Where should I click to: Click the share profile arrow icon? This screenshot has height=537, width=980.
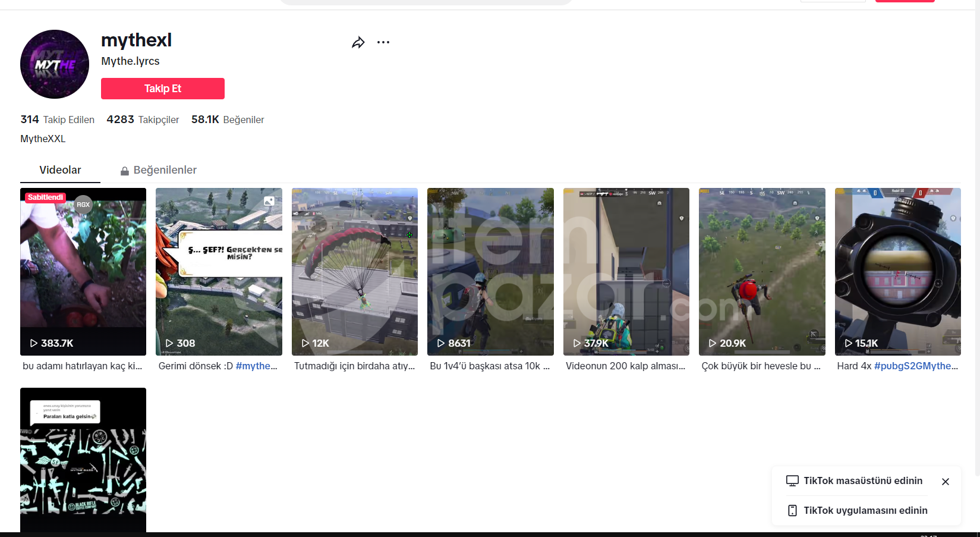[x=358, y=43]
